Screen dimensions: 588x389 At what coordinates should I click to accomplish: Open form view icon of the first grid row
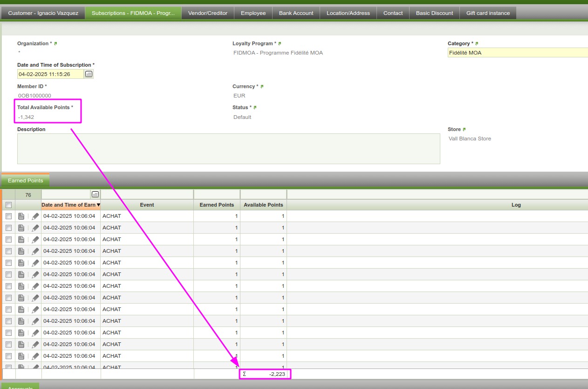[x=21, y=216]
